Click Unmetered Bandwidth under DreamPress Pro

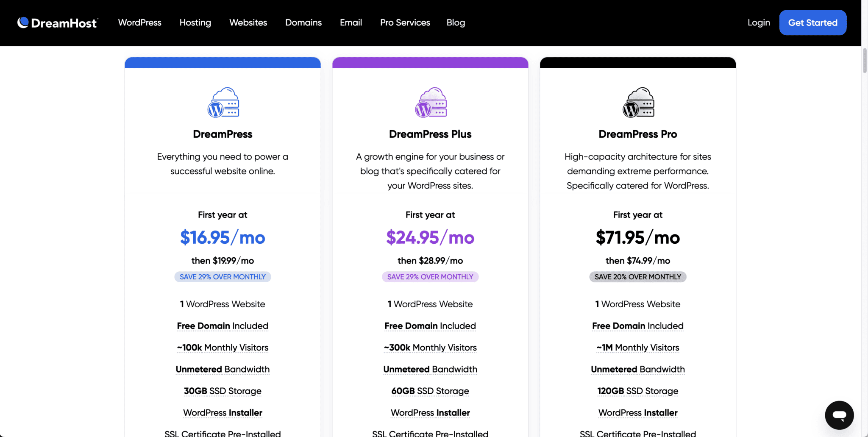pyautogui.click(x=638, y=369)
